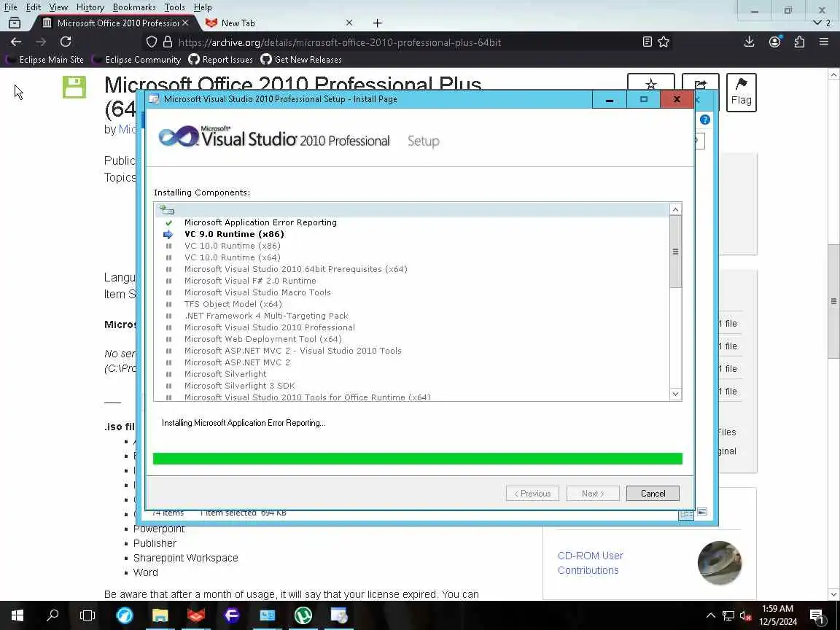
Task: Click the Firefox back arrow button
Action: (16, 42)
